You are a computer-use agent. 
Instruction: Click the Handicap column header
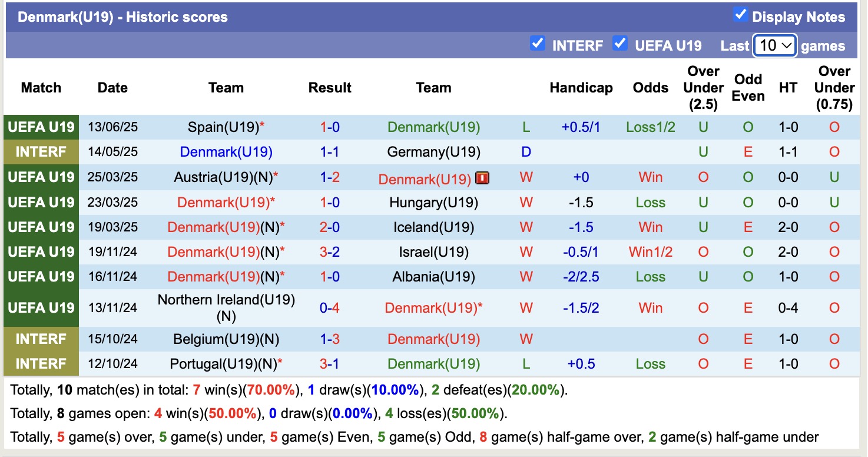coord(581,88)
